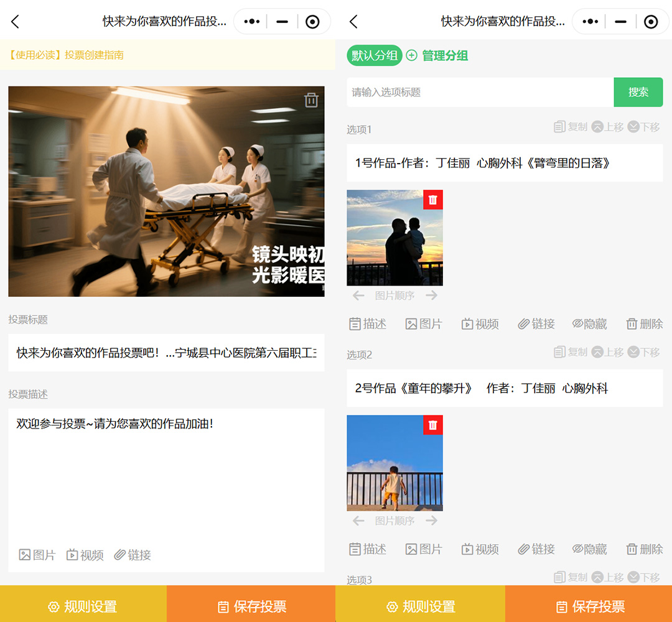Open the left panel's three-dot menu
This screenshot has height=622, width=672.
[251, 22]
